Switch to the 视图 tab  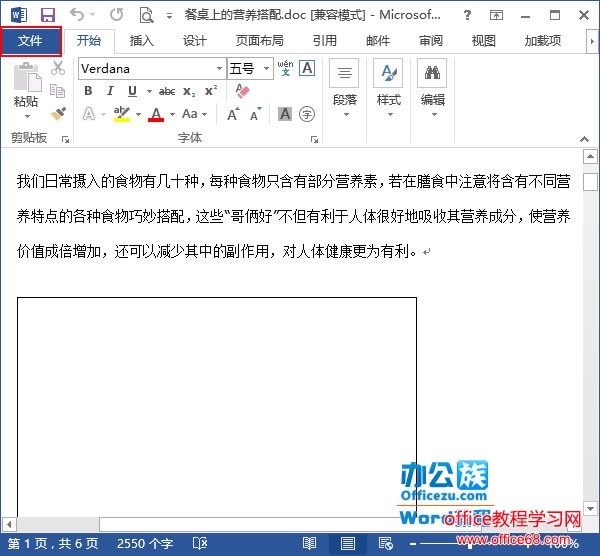(484, 41)
